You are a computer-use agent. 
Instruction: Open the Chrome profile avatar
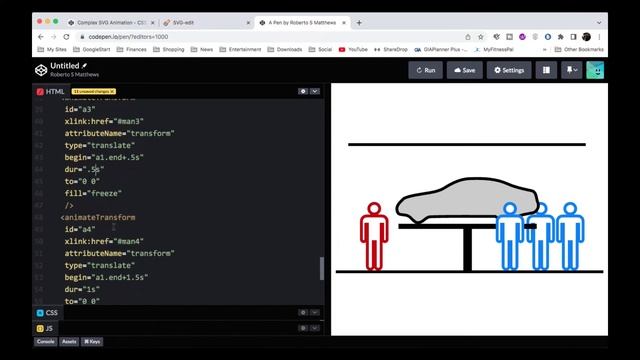click(x=587, y=37)
